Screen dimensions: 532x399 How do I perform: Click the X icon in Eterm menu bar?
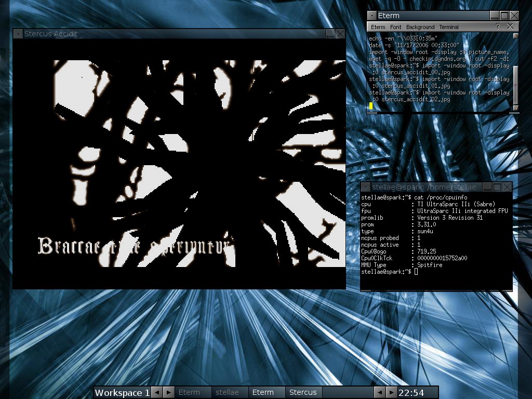point(510,26)
